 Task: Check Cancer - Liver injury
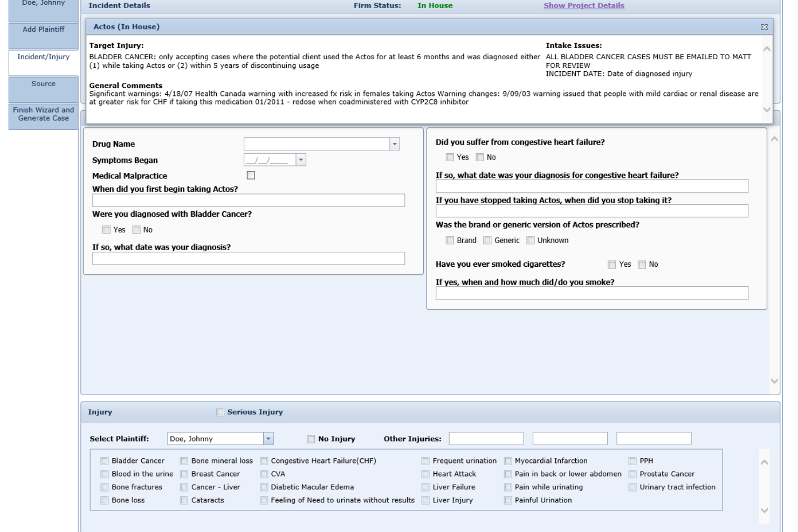click(184, 488)
